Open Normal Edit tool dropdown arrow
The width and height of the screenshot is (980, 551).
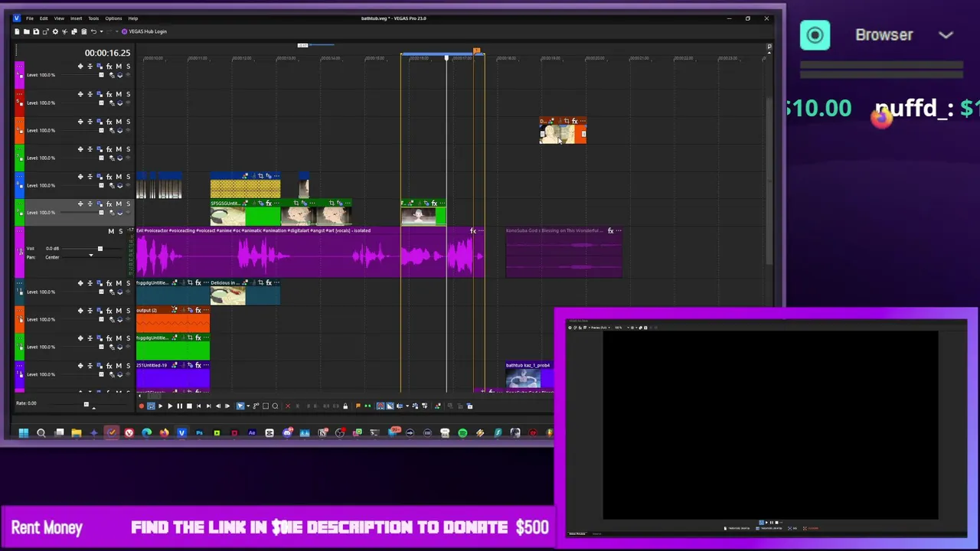[248, 406]
